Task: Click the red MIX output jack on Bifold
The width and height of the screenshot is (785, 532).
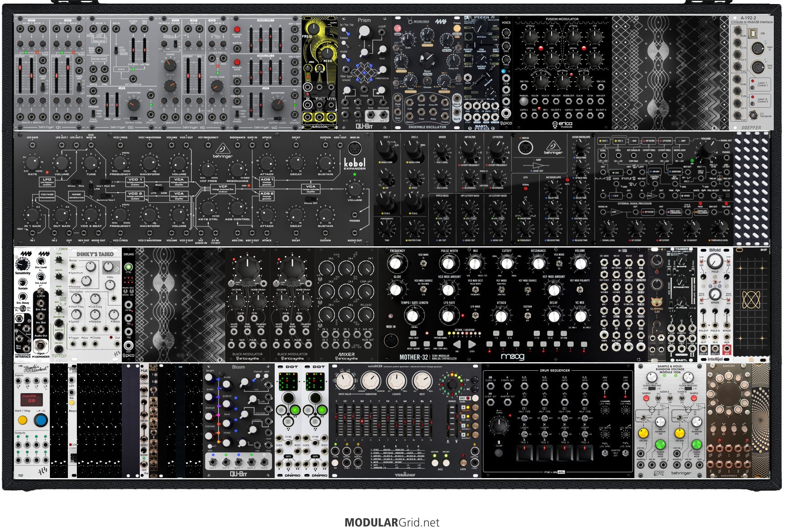Action: coord(727,349)
